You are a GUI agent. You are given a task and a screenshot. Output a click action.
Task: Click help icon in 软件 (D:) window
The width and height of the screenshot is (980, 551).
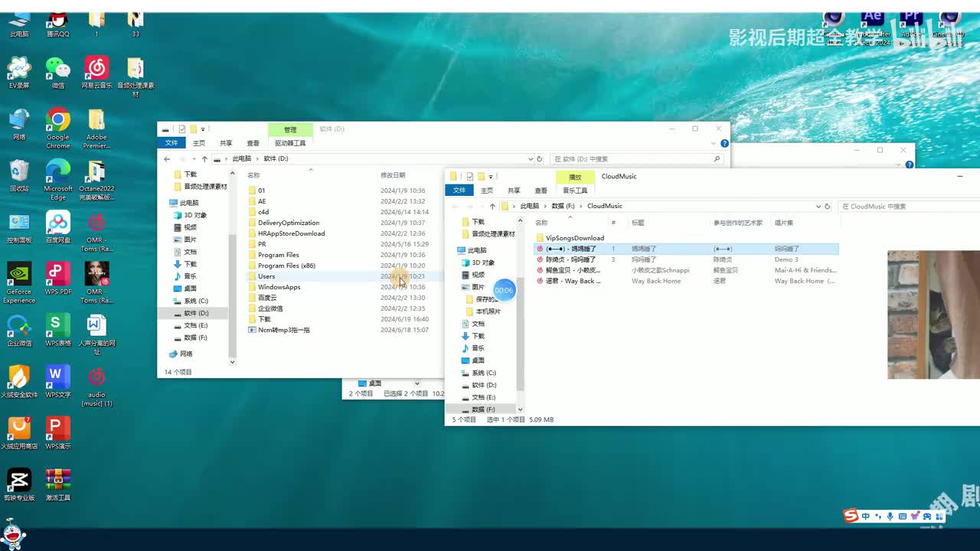724,143
